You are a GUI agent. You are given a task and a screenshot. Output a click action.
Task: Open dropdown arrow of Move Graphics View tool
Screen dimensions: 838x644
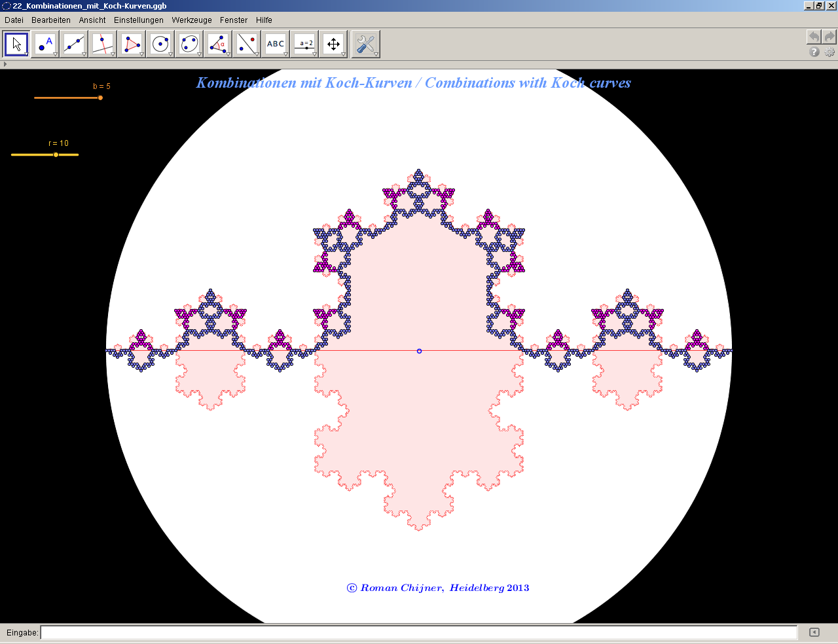click(x=343, y=54)
